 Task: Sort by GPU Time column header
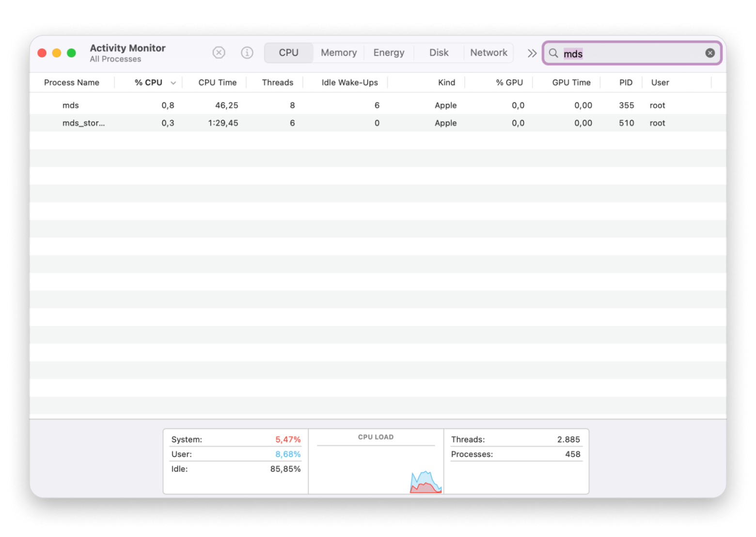(x=571, y=82)
